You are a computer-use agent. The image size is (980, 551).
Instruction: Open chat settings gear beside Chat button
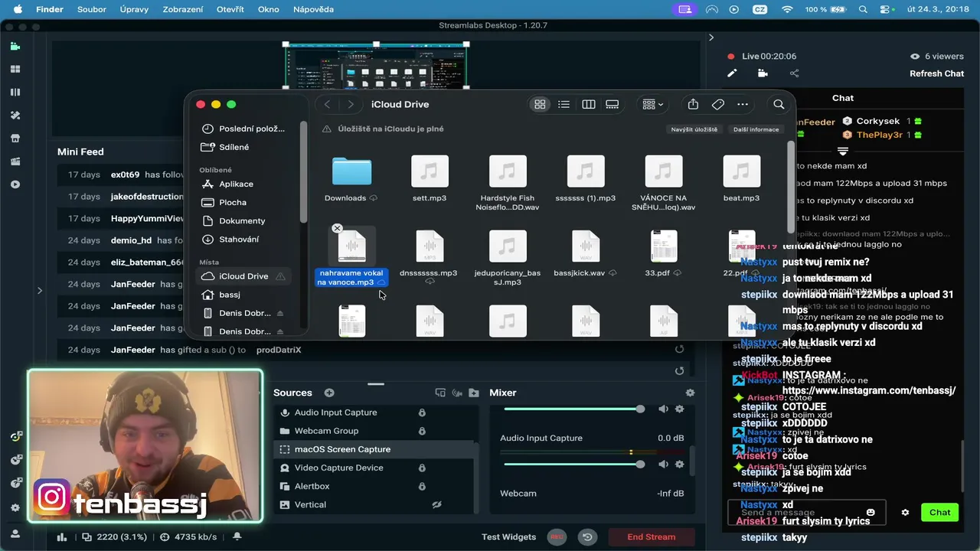coord(905,513)
